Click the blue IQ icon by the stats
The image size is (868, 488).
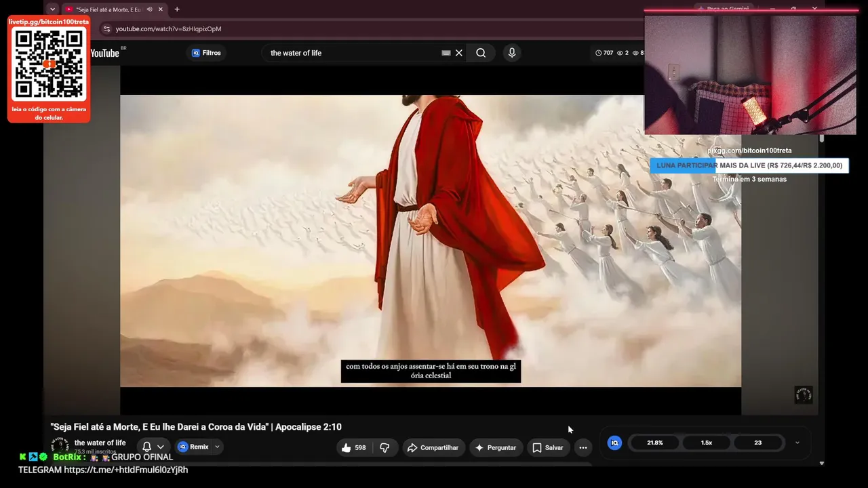615,443
